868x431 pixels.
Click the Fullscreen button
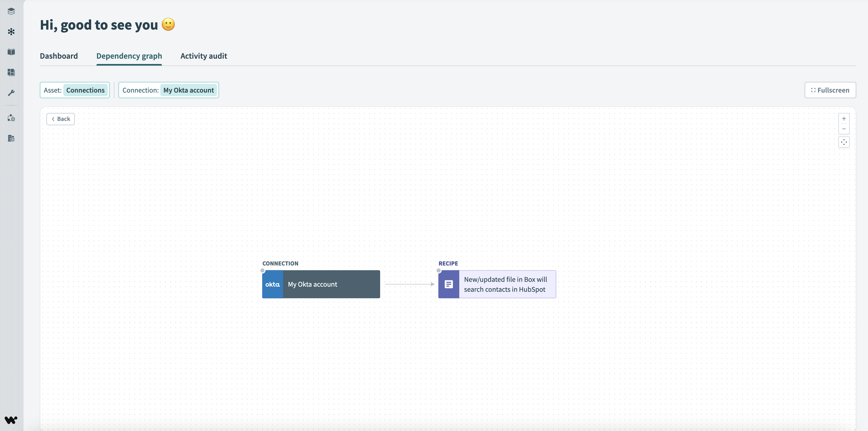pyautogui.click(x=830, y=90)
